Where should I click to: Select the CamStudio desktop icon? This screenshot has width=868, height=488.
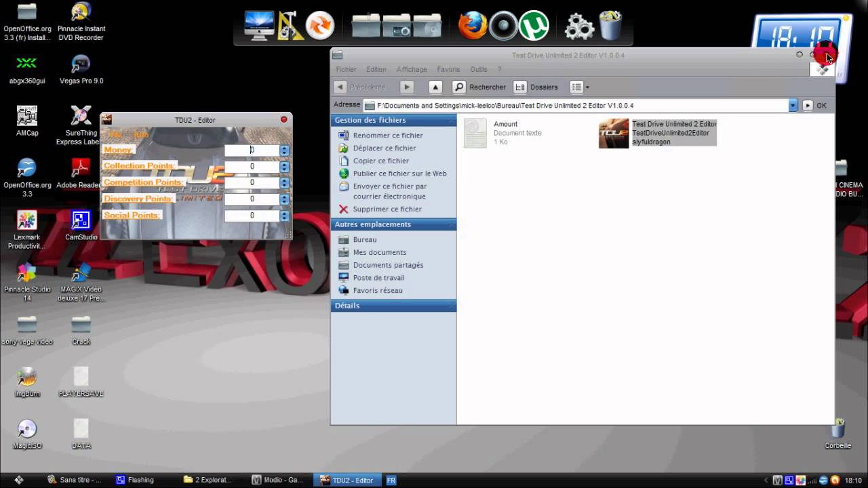(81, 226)
